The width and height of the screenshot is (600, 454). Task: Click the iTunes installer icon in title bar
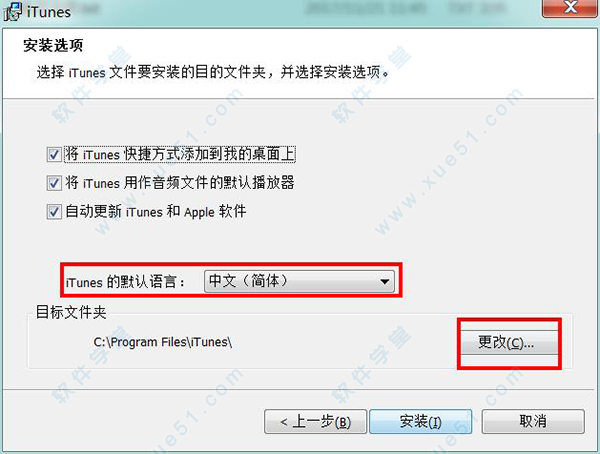coord(12,11)
